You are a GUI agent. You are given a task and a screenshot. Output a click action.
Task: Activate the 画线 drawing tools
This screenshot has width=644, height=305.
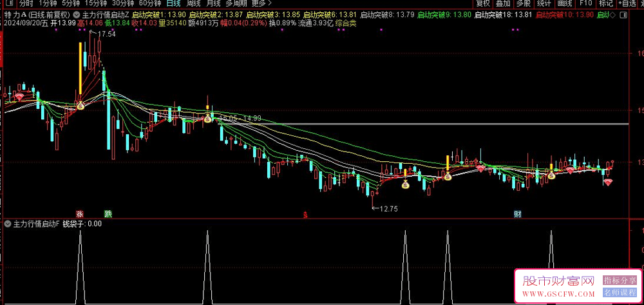(x=565, y=3)
